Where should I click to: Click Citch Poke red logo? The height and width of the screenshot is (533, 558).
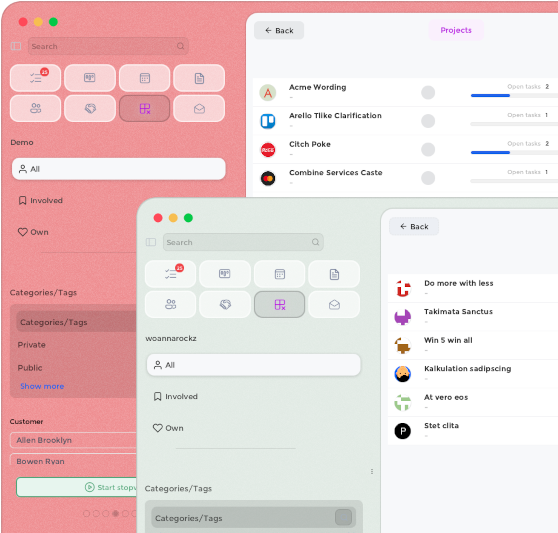pyautogui.click(x=268, y=150)
